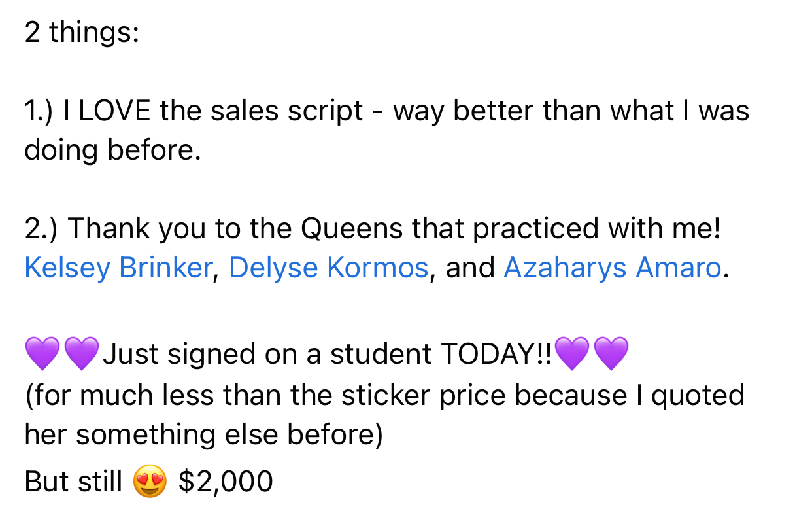Click the words "But still"
The width and height of the screenshot is (812, 528).
(73, 482)
